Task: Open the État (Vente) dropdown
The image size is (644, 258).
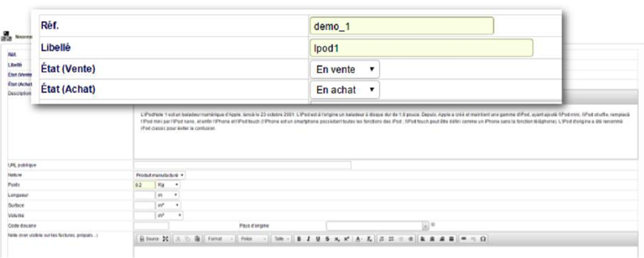Action: (x=345, y=69)
